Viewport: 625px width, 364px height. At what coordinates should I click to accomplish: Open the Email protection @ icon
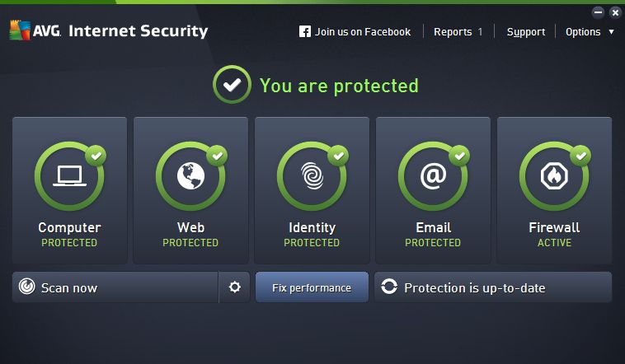click(433, 175)
